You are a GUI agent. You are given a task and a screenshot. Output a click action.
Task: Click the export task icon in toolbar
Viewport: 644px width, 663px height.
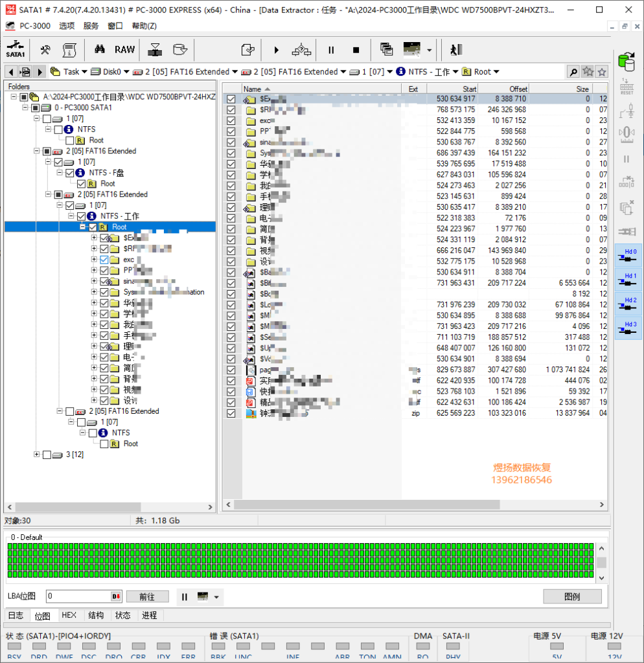coord(248,50)
